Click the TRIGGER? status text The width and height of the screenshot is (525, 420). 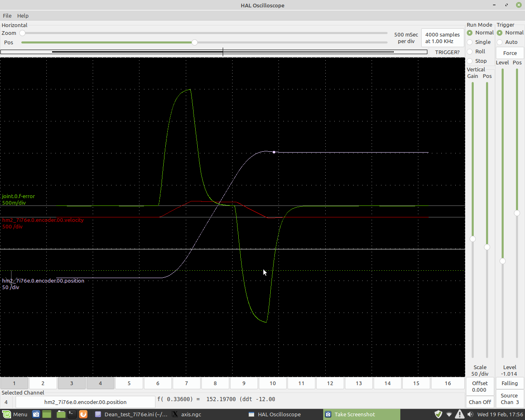(447, 52)
